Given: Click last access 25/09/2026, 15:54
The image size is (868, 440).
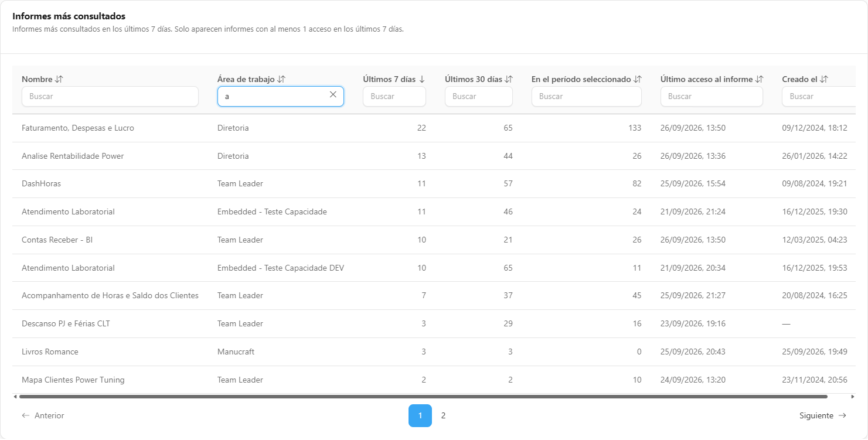Looking at the screenshot, I should [x=693, y=183].
